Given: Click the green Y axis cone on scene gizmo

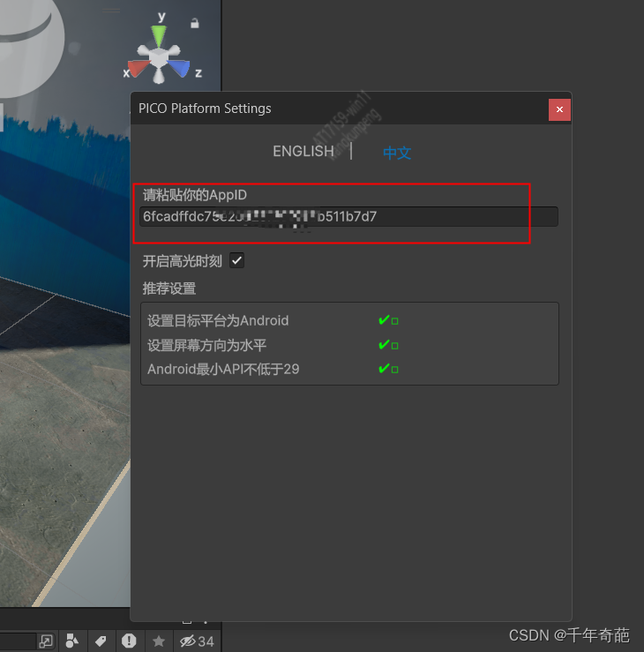Looking at the screenshot, I should (159, 35).
